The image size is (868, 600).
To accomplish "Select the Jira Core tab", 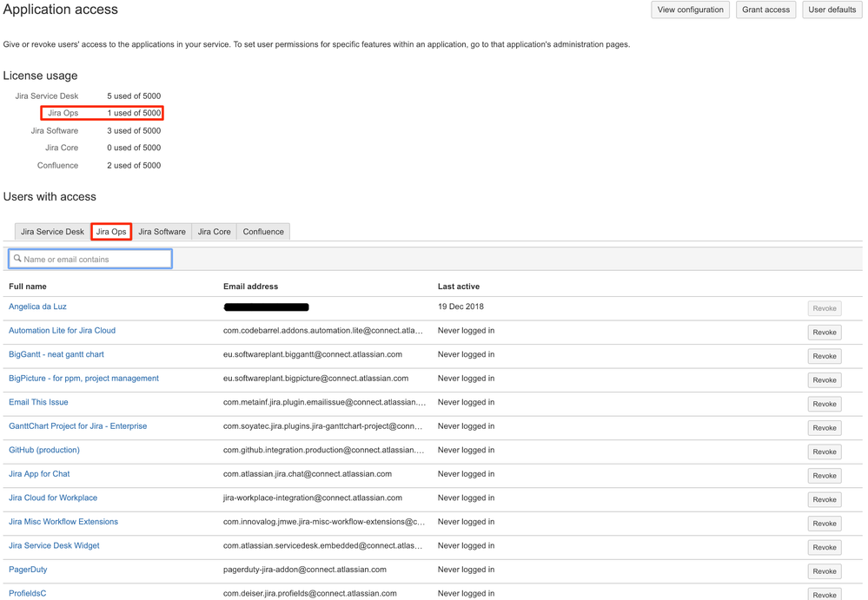I will 214,231.
